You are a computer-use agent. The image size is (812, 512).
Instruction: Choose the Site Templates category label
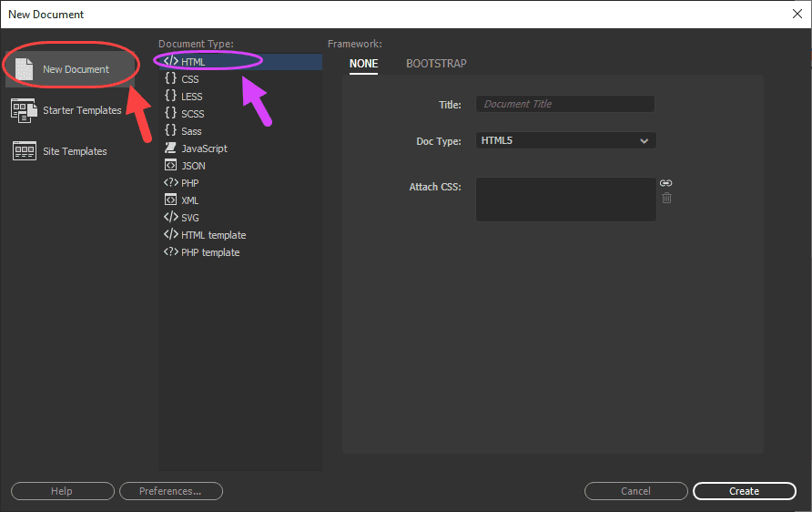point(75,151)
